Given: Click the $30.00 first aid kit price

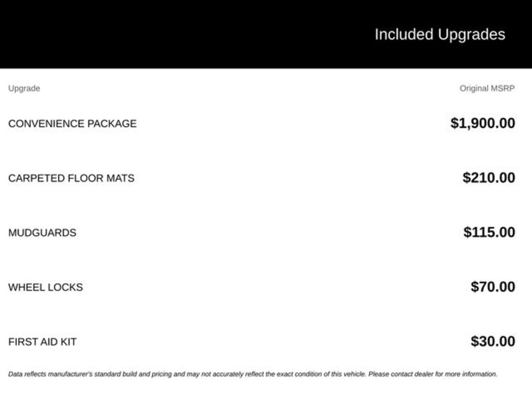Looking at the screenshot, I should [493, 341].
